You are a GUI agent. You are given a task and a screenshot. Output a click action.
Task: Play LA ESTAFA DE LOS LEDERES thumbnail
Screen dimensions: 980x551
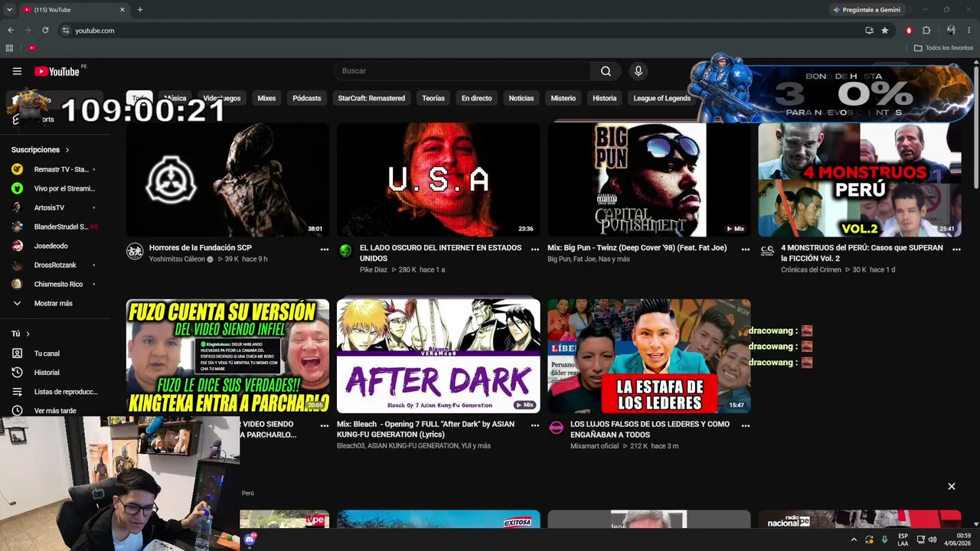[648, 356]
